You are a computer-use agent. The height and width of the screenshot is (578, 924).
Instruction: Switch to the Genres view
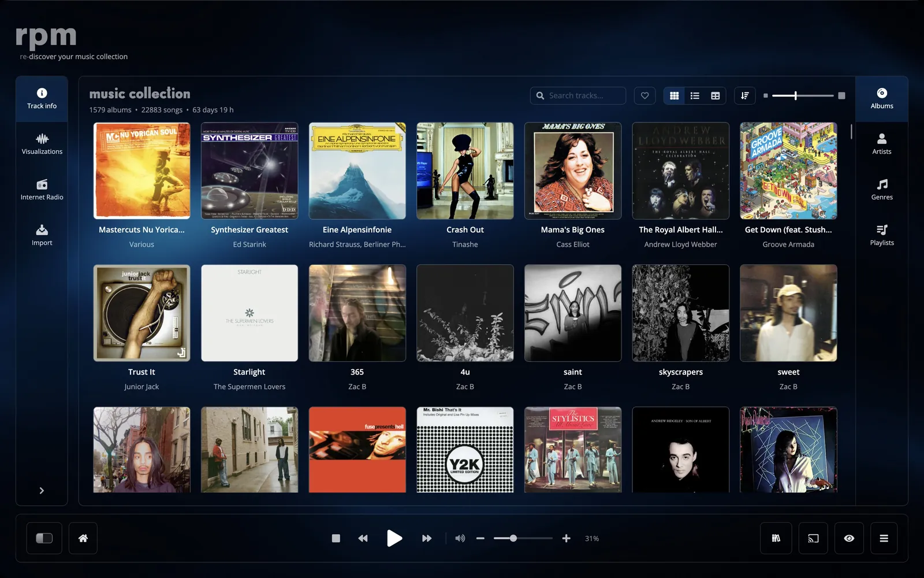pyautogui.click(x=882, y=190)
